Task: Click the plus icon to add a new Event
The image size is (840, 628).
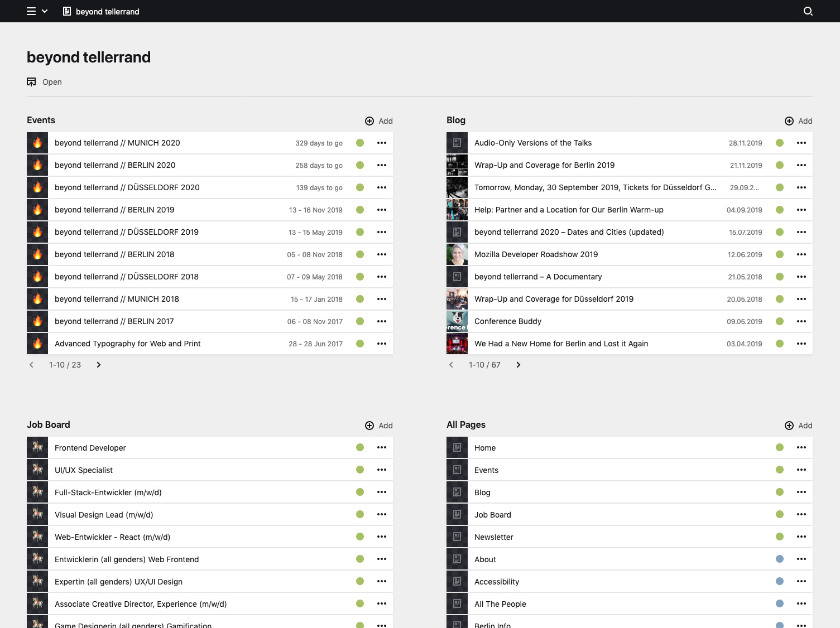Action: tap(369, 121)
